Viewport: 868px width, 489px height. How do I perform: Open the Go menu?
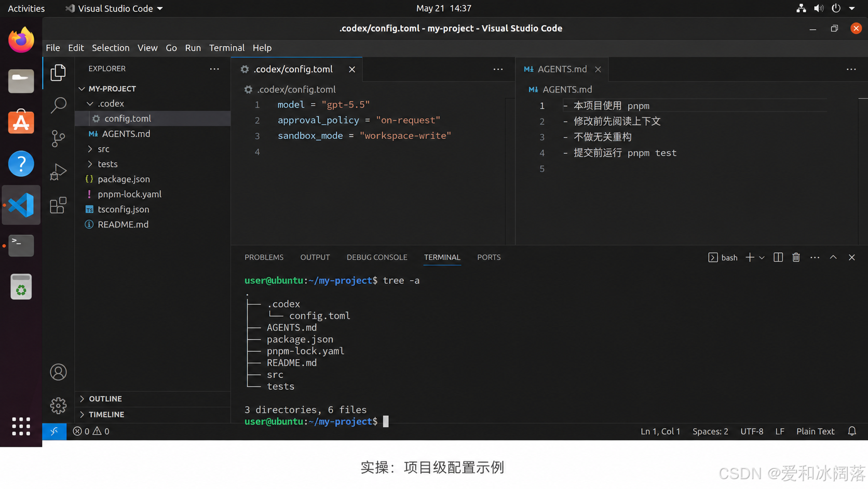pos(171,48)
